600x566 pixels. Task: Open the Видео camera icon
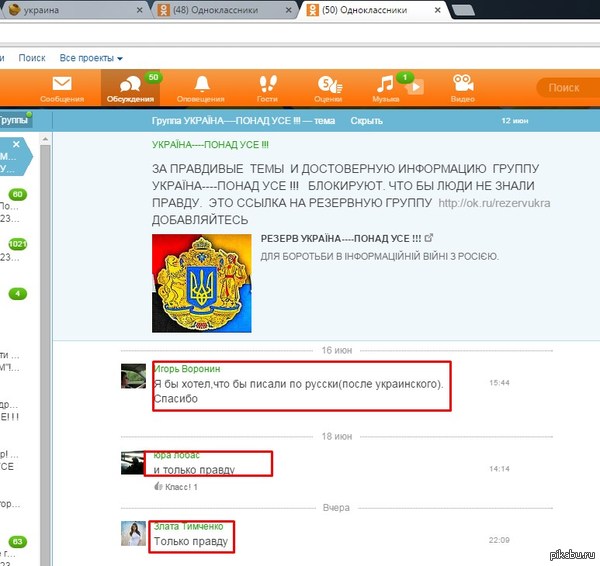pos(462,88)
